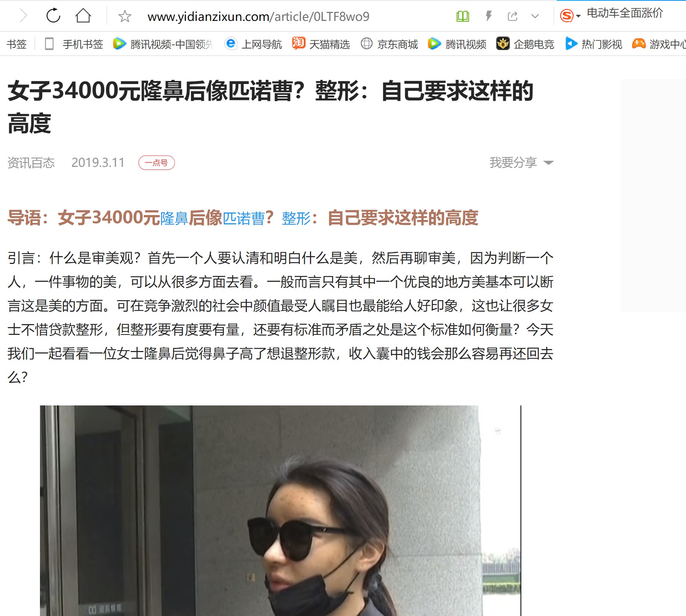Open reading mode book icon
This screenshot has width=686, height=616.
pyautogui.click(x=463, y=16)
